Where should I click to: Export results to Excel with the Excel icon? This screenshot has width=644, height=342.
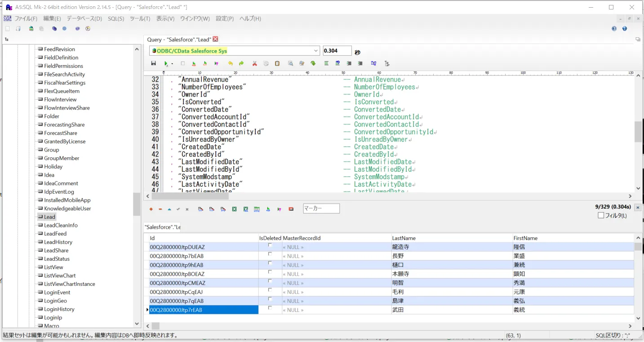(235, 209)
